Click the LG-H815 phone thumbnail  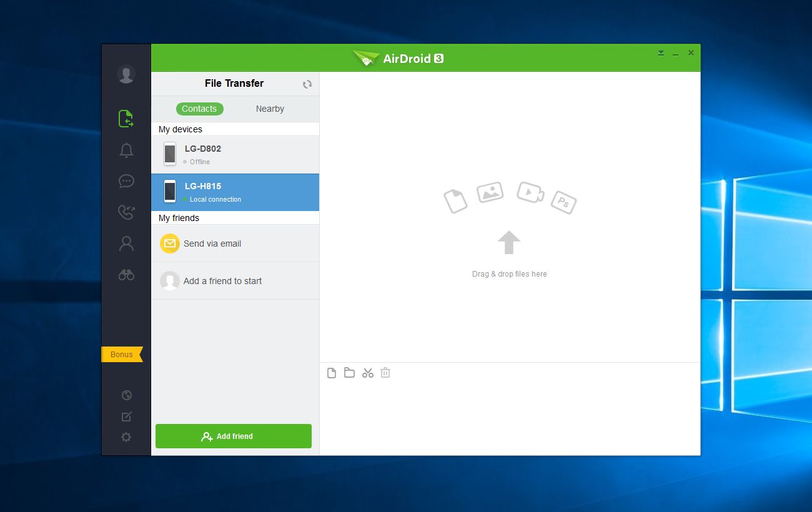(170, 191)
